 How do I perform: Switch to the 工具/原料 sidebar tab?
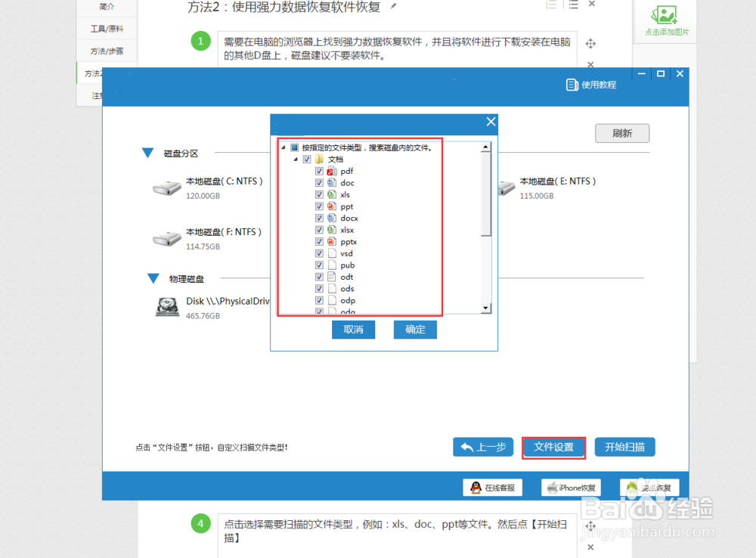tap(107, 28)
